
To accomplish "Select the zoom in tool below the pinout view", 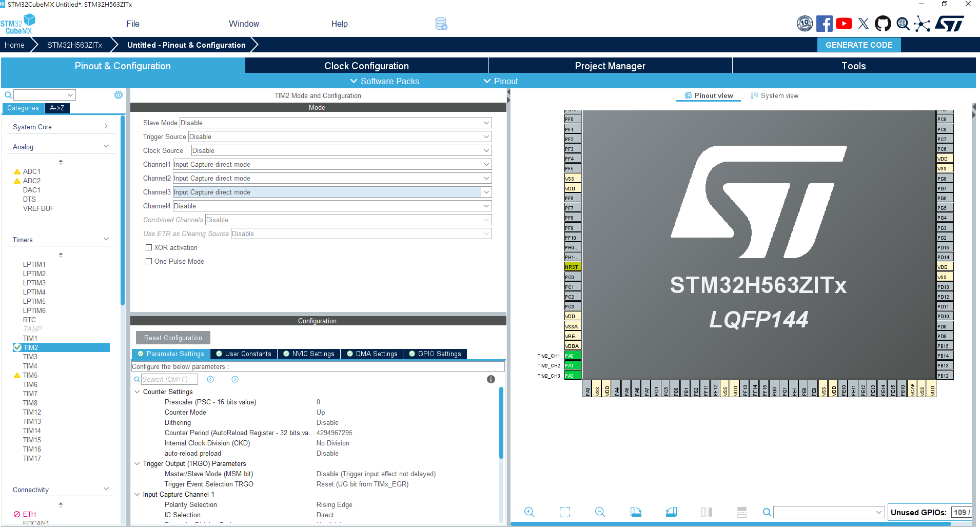I will coord(530,512).
